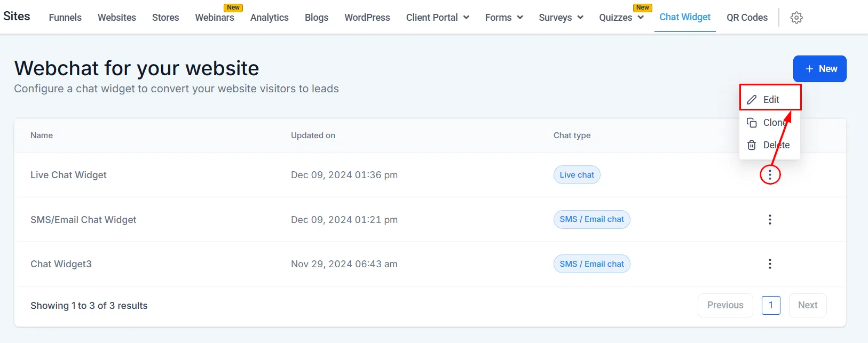868x343 pixels.
Task: Click the date Dec 09, 2024 01:36 pm
Action: tap(344, 175)
